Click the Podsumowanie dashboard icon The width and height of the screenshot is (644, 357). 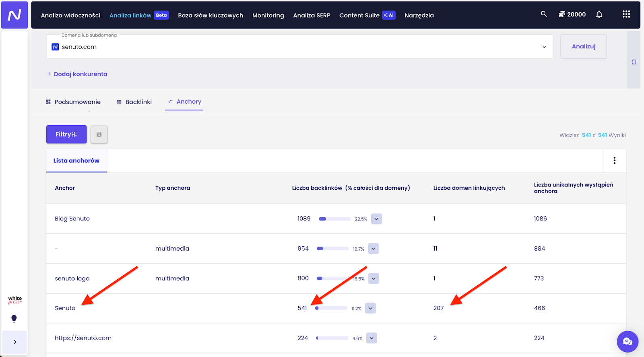(48, 102)
